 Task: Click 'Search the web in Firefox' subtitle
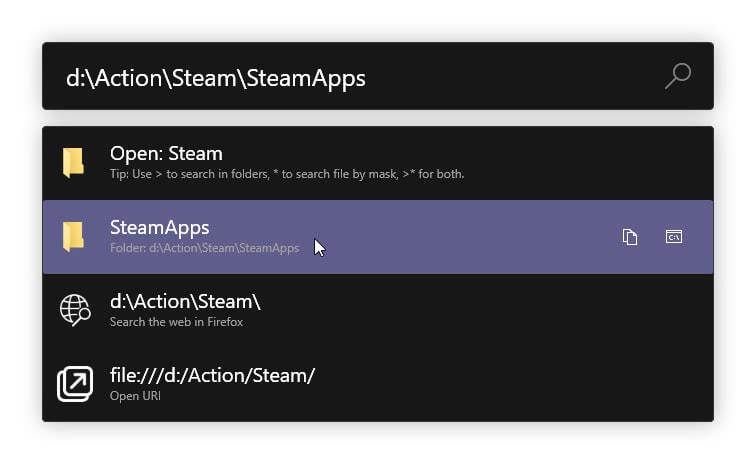click(x=176, y=322)
